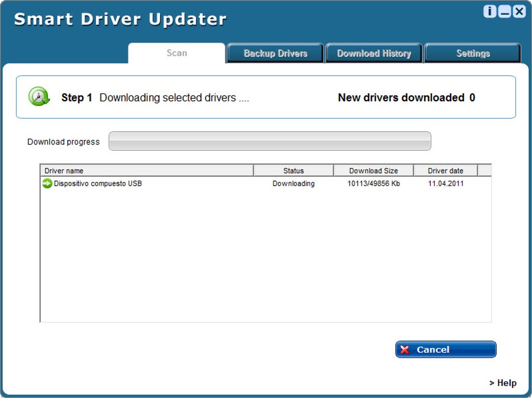Click green arrow icon beside Dispositivo compuesto USB
This screenshot has height=398, width=532.
(x=47, y=184)
